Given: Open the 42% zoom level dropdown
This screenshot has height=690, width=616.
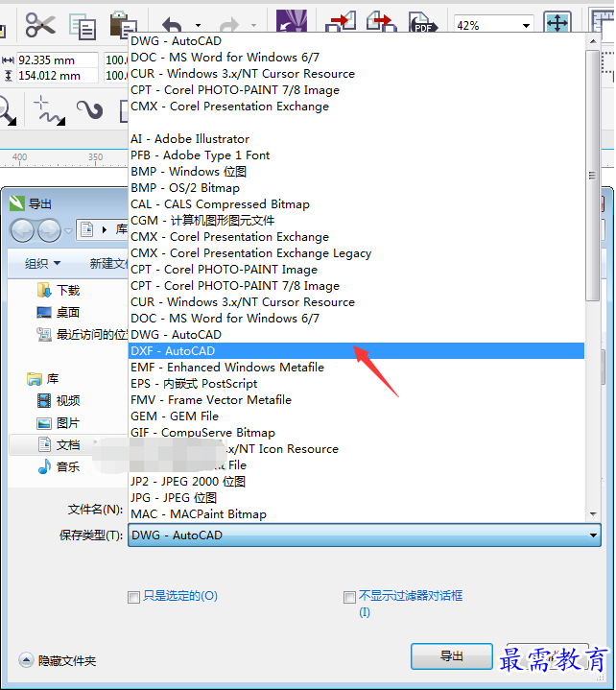Looking at the screenshot, I should 526,26.
